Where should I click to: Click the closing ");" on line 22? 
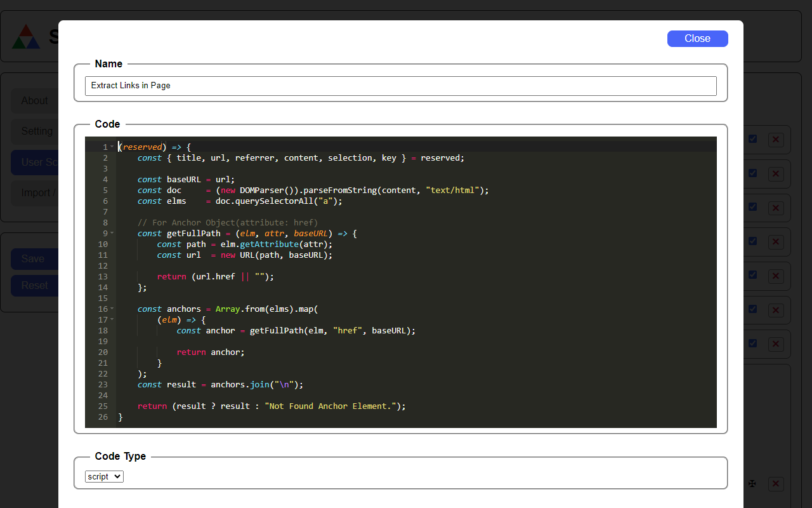click(x=143, y=373)
